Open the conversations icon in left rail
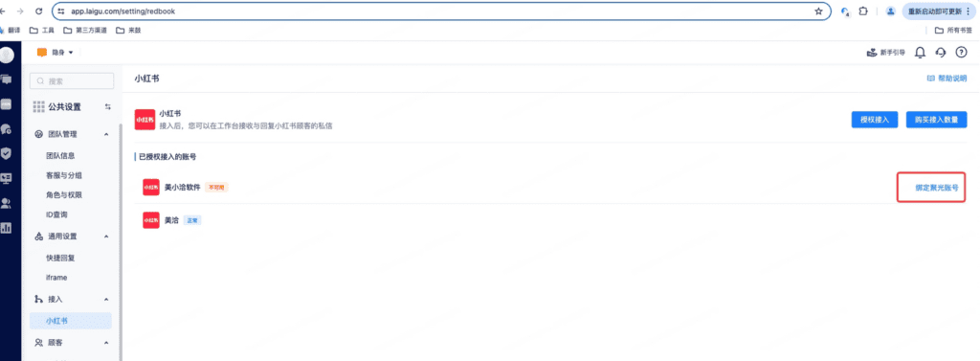 (7, 79)
